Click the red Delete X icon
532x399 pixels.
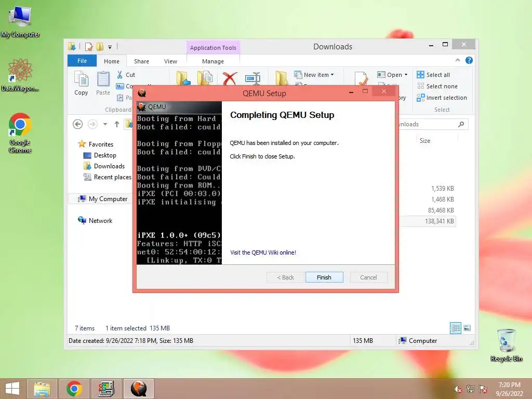[230, 78]
